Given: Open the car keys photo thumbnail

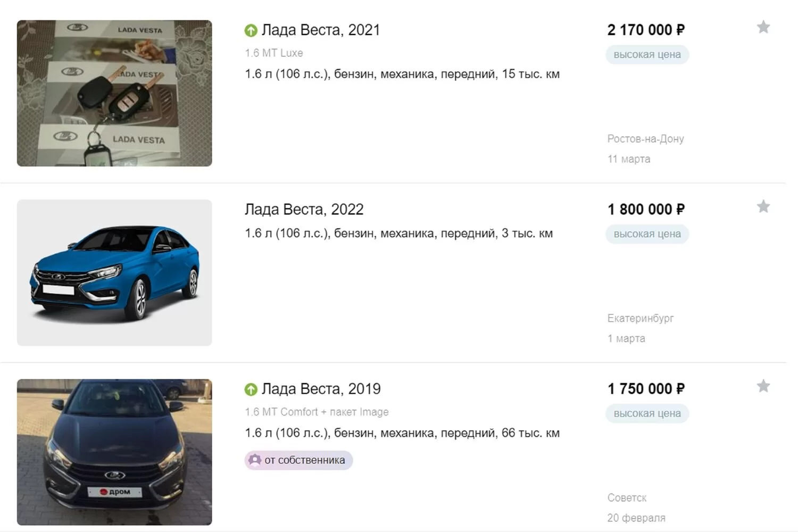Looking at the screenshot, I should [114, 93].
